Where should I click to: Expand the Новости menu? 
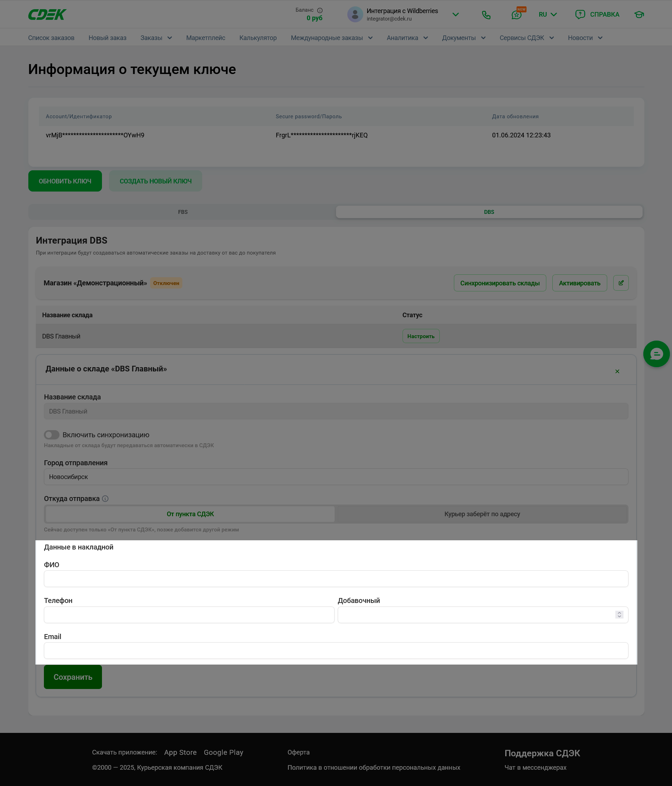pos(585,38)
